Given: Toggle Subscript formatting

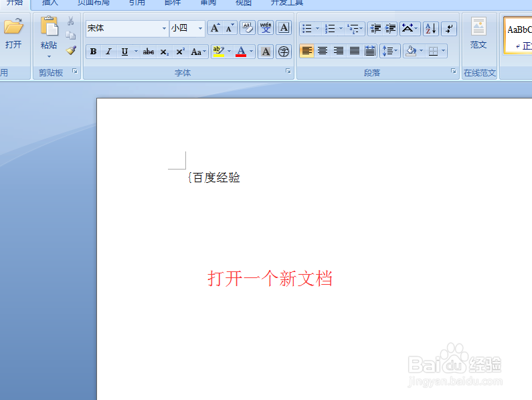Looking at the screenshot, I should point(165,52).
